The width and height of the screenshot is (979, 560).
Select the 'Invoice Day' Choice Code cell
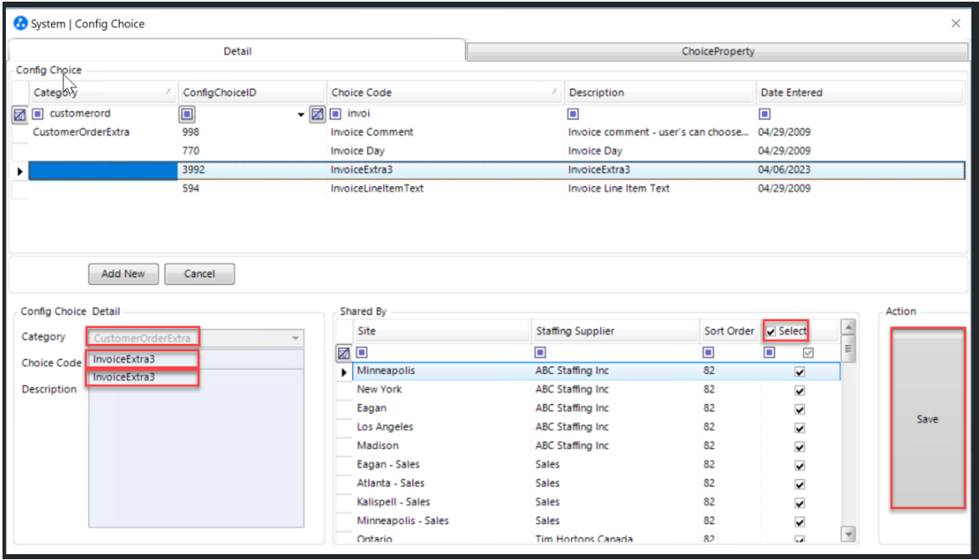[x=446, y=151]
